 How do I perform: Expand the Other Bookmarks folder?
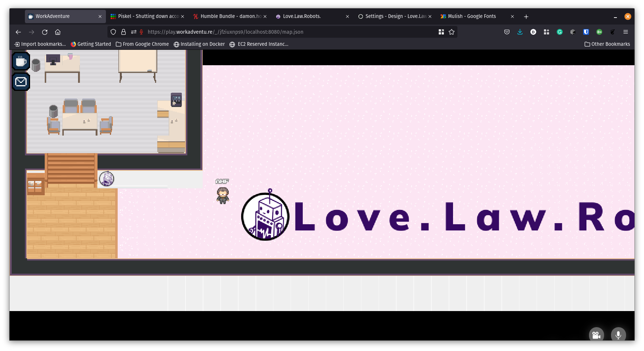point(607,44)
